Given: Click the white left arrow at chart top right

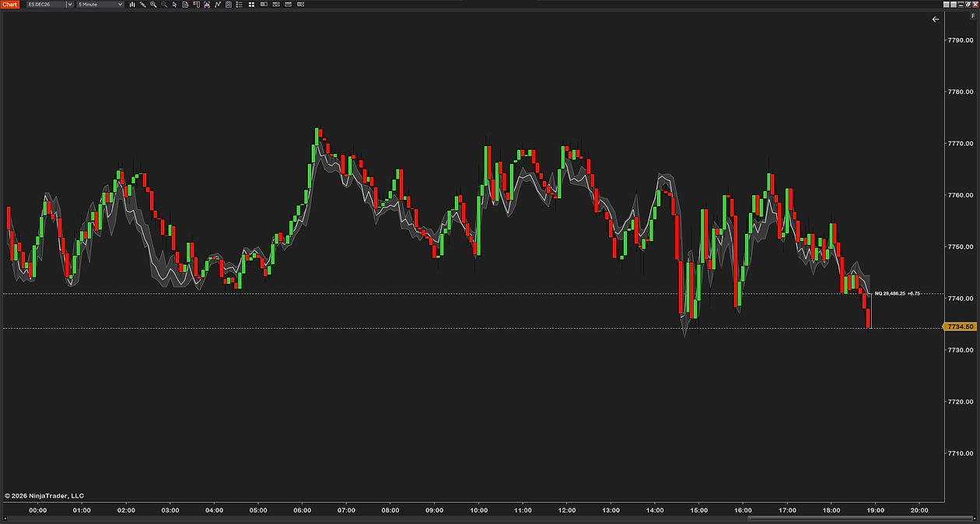Looking at the screenshot, I should (936, 19).
